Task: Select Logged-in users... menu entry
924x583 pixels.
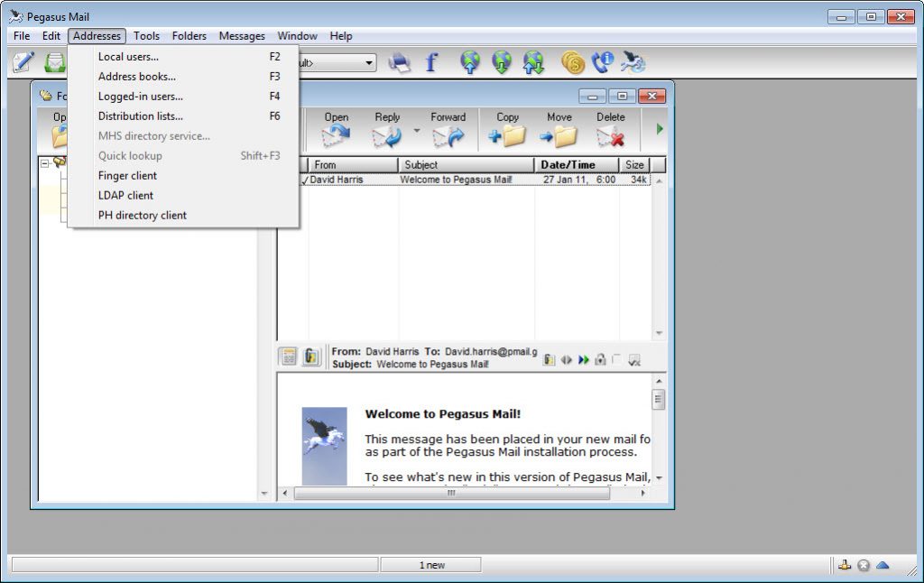Action: (x=183, y=96)
